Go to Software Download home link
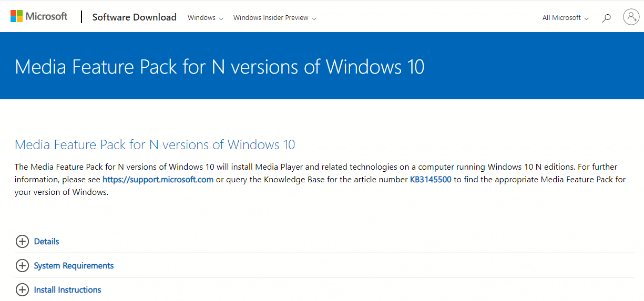644x301 pixels. click(134, 17)
